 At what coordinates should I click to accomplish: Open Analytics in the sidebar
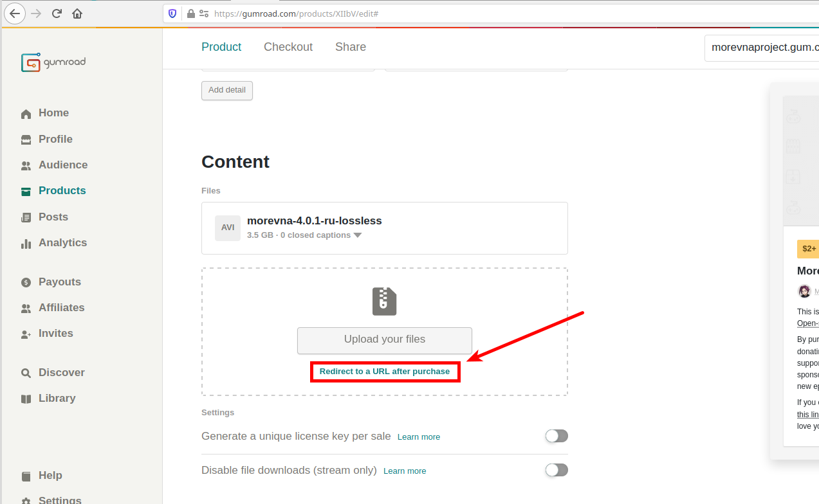[62, 242]
